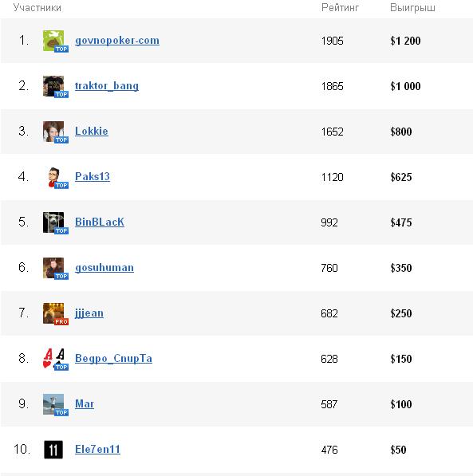Click the pocket aces avatar icon
The width and height of the screenshot is (473, 476).
[53, 359]
